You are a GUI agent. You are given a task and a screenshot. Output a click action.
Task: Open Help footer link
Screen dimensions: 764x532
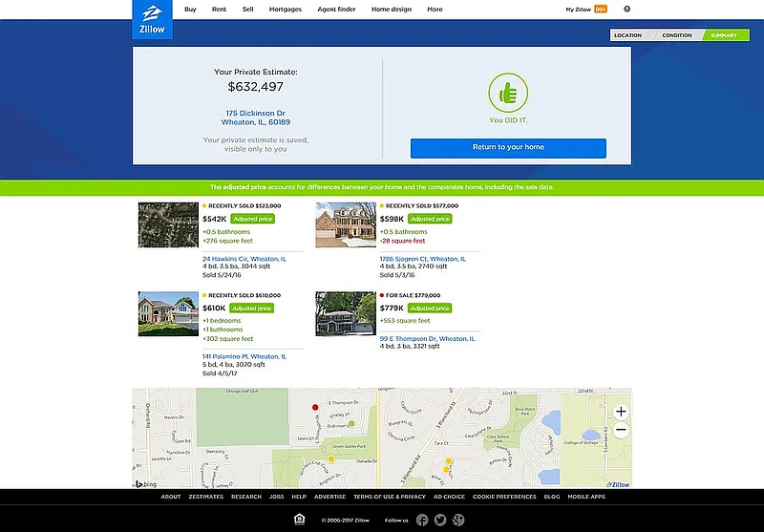pos(299,497)
